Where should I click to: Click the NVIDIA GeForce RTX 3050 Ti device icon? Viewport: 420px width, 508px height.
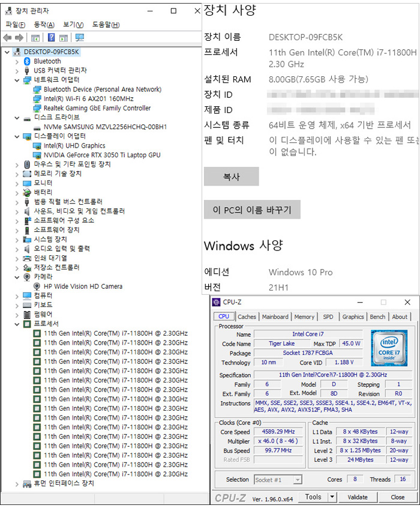[x=37, y=155]
